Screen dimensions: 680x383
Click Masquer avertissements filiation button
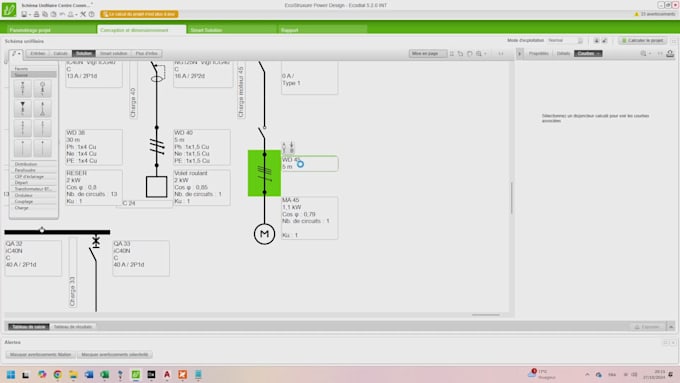click(40, 355)
